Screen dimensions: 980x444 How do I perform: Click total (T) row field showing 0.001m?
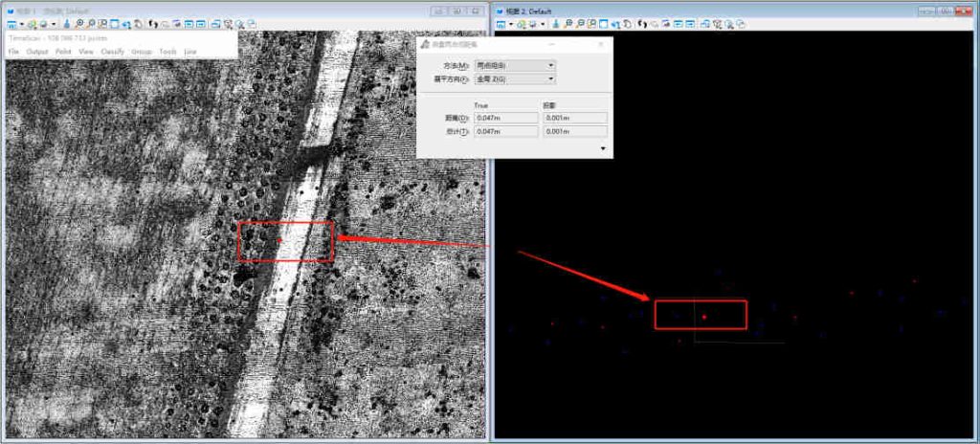pyautogui.click(x=575, y=131)
